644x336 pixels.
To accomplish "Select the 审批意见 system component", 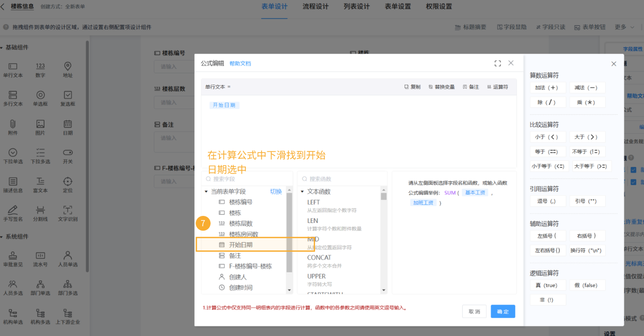I will pos(13,259).
